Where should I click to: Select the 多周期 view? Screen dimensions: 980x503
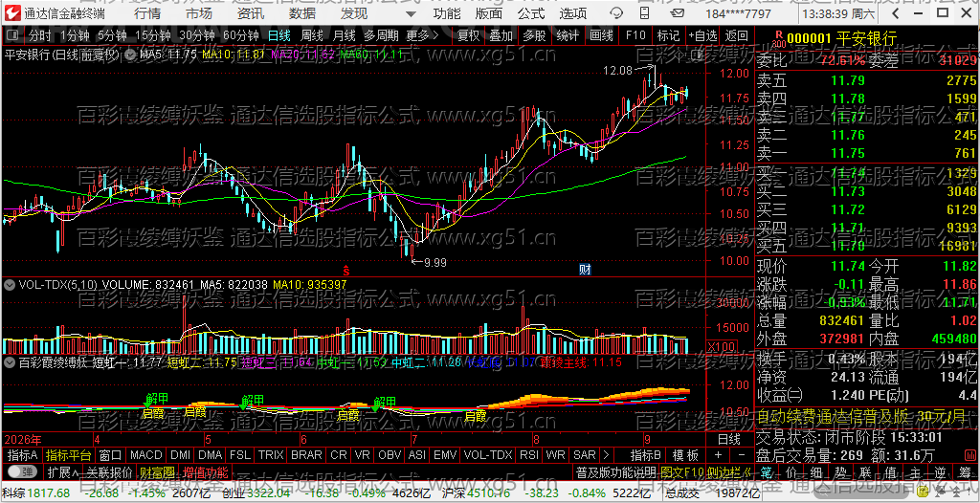(x=382, y=35)
